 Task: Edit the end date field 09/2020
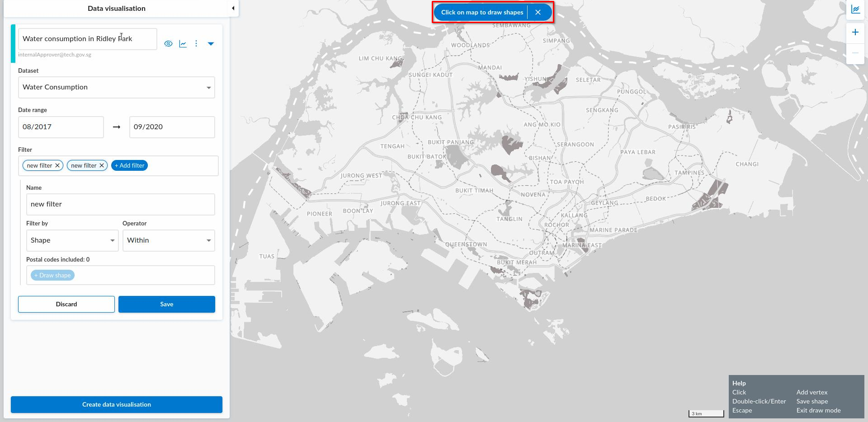click(x=172, y=127)
